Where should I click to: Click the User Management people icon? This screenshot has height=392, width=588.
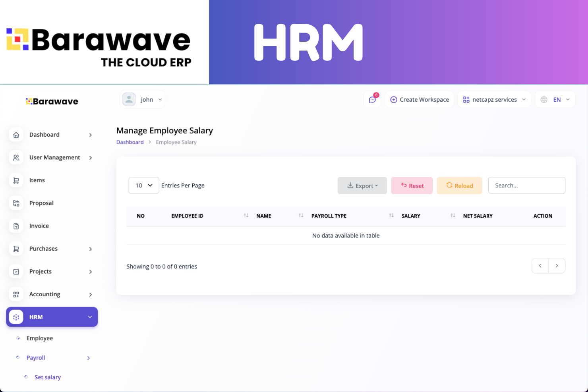[x=16, y=158]
